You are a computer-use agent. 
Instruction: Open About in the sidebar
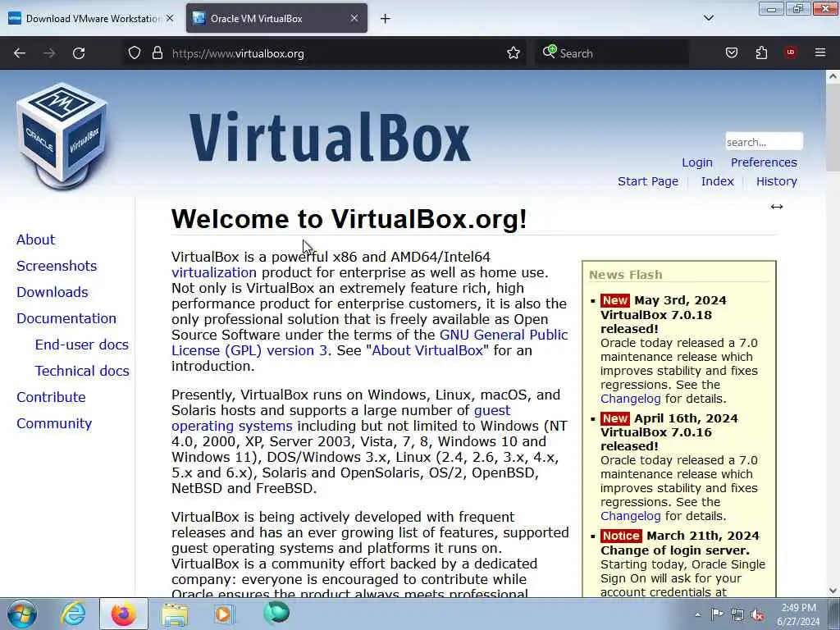[x=35, y=240]
